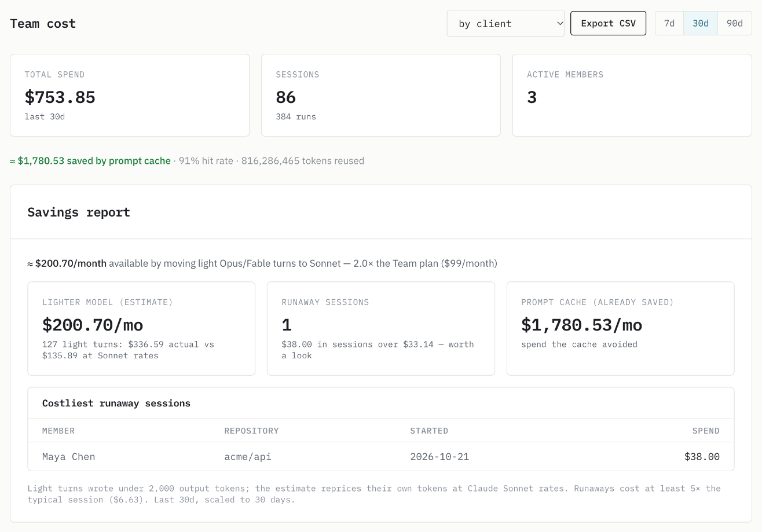
Task: Click the Active Members count 3
Action: 532,97
